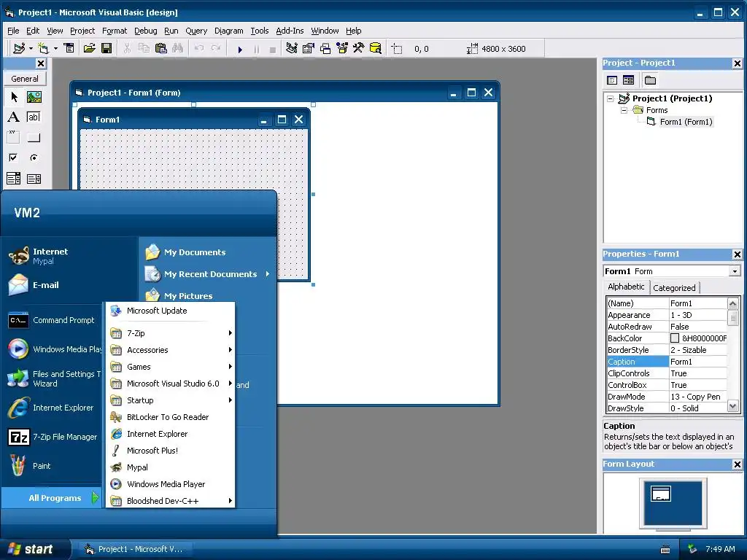Collapse the Forms folder tree node
The height and width of the screenshot is (560, 747).
(624, 111)
